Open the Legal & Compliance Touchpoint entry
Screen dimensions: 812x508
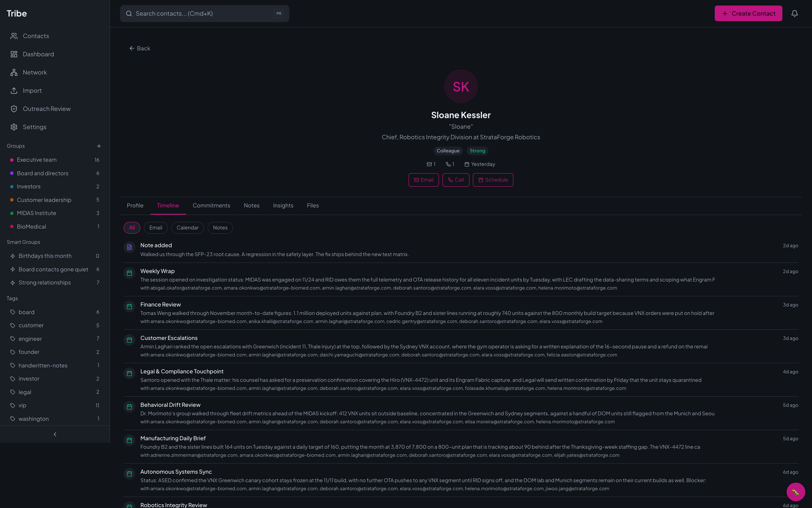(461, 380)
